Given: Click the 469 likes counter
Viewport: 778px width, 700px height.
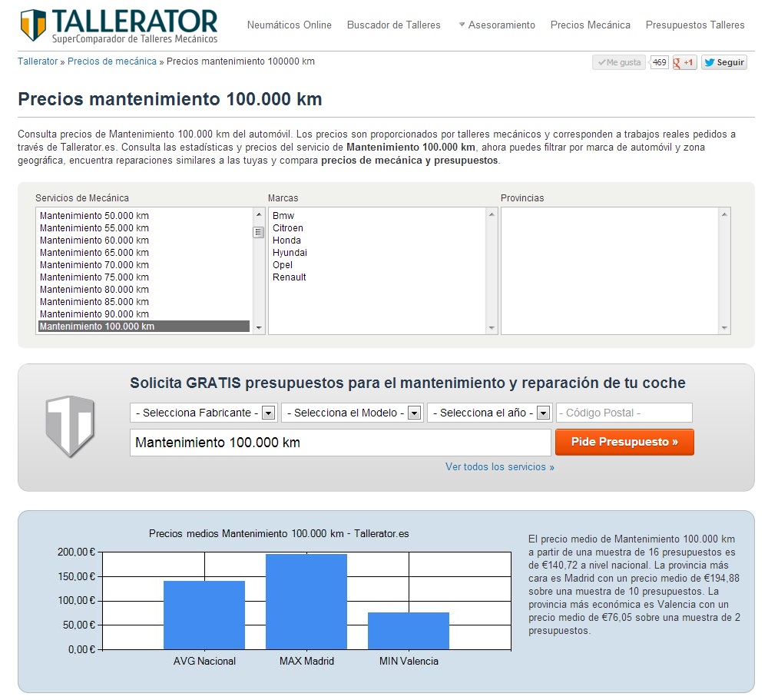Looking at the screenshot, I should pyautogui.click(x=660, y=62).
